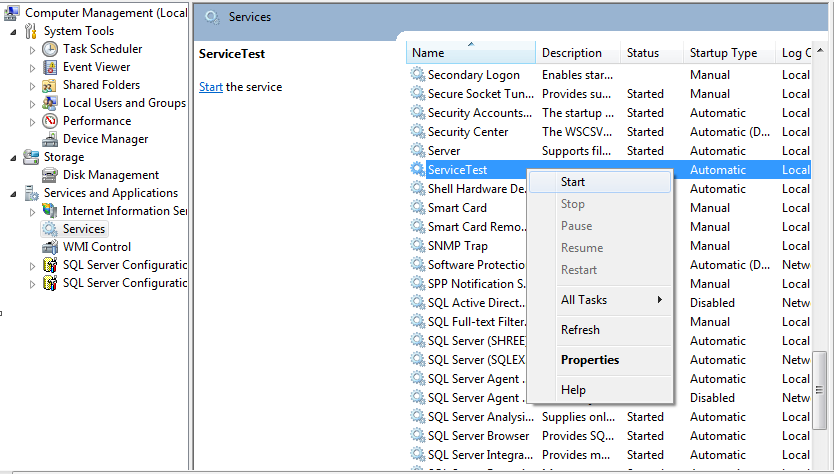
Task: Click the gear icon beside Smart Card
Action: point(418,207)
